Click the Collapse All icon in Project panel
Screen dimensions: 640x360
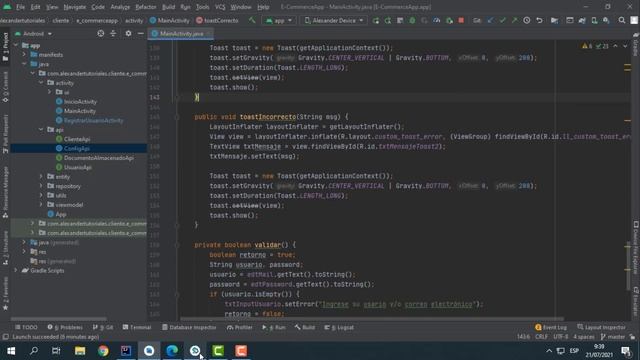[x=113, y=33]
